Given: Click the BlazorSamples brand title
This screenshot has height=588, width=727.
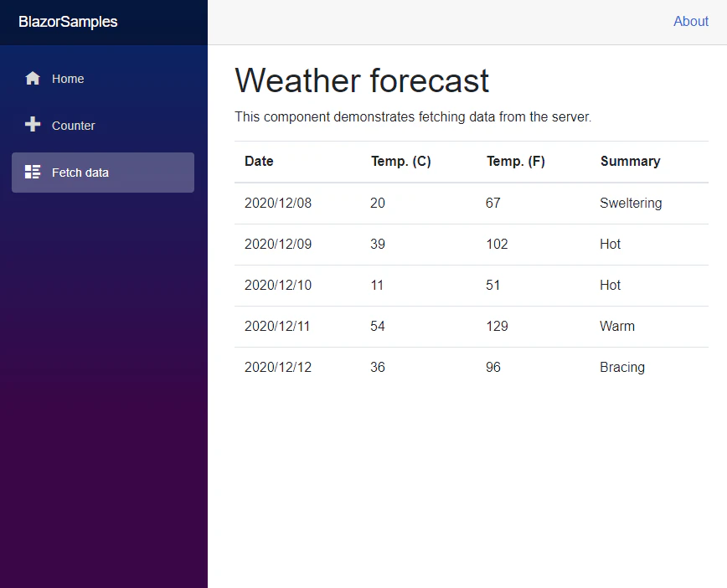Looking at the screenshot, I should point(68,22).
